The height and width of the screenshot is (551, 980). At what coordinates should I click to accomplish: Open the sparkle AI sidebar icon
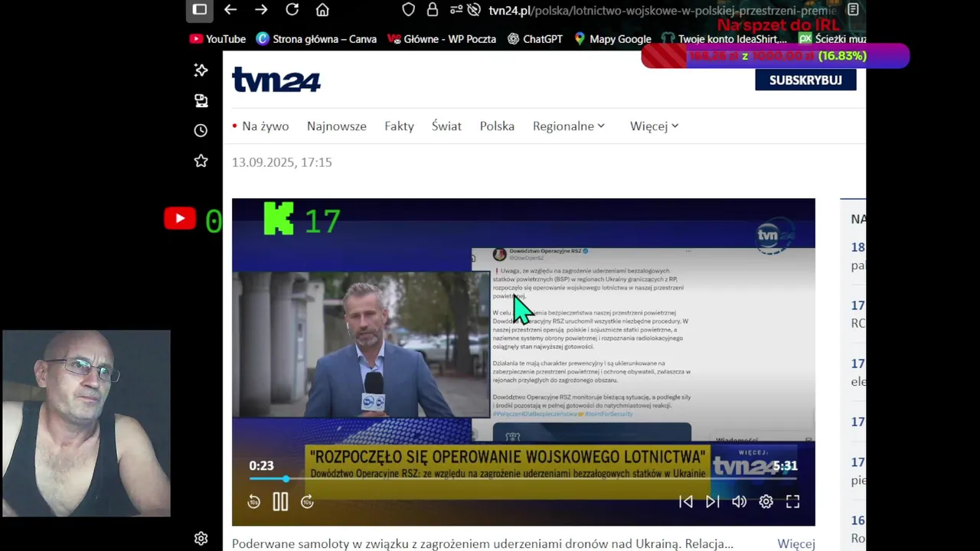tap(201, 70)
